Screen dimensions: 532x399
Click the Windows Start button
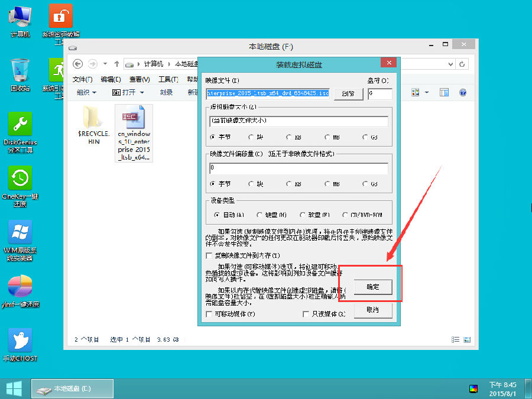(13, 388)
